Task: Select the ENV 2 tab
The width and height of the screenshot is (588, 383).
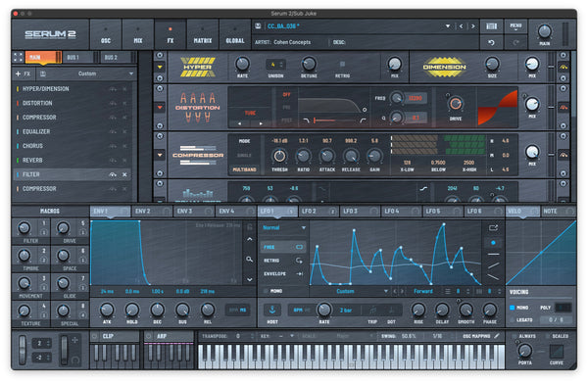Action: coord(152,212)
